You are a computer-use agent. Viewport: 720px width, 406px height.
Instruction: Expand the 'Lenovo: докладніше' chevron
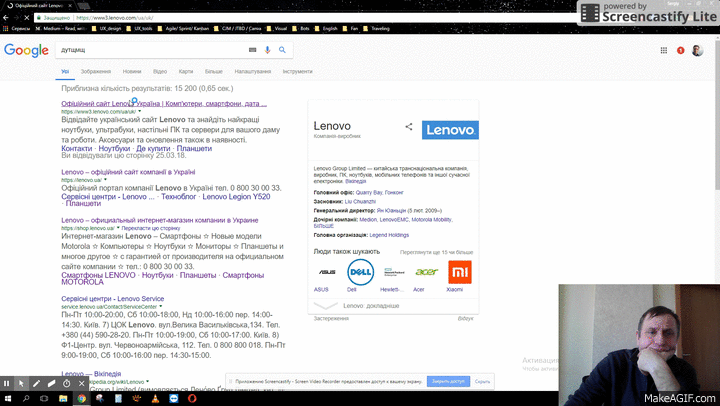point(322,306)
